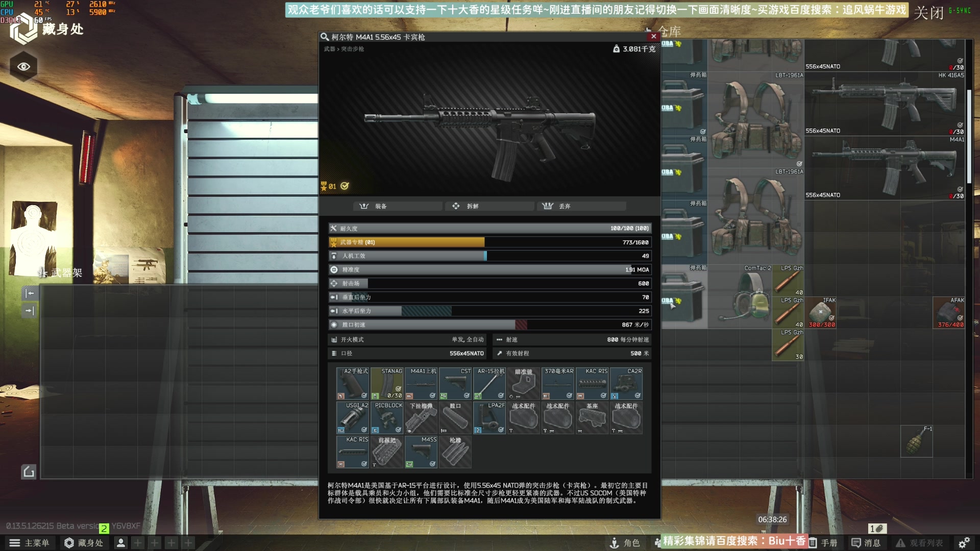Click the CST stock part slot

(x=455, y=384)
